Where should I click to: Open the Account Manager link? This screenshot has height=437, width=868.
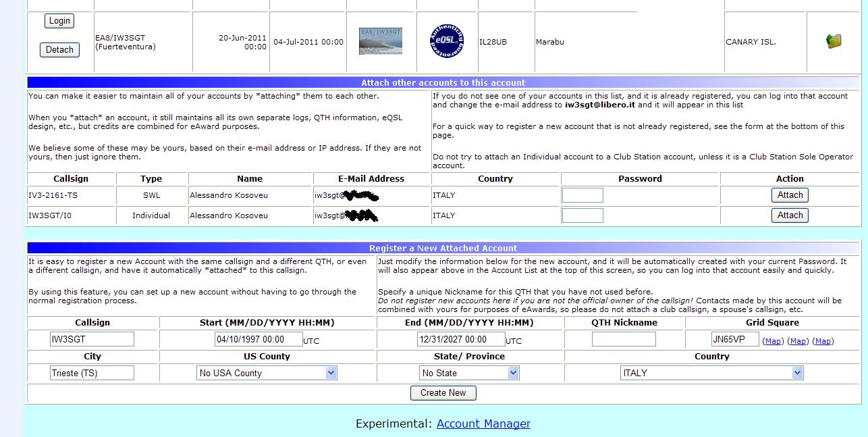point(483,423)
